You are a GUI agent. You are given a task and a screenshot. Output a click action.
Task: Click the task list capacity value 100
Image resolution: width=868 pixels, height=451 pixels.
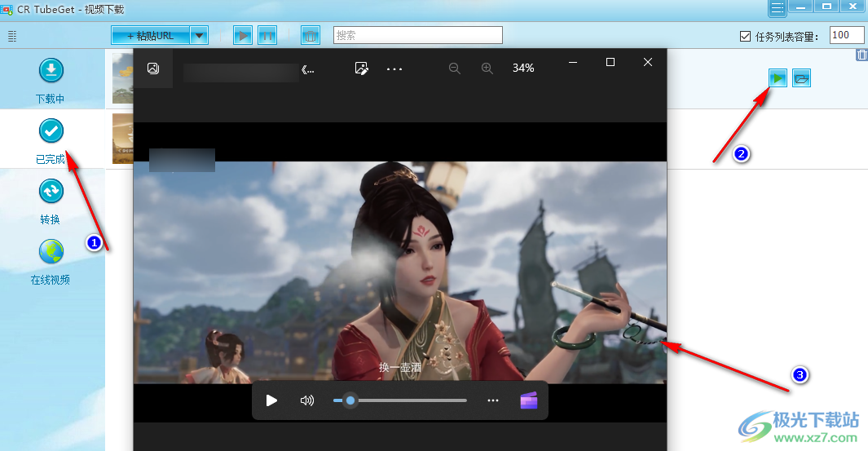[847, 35]
